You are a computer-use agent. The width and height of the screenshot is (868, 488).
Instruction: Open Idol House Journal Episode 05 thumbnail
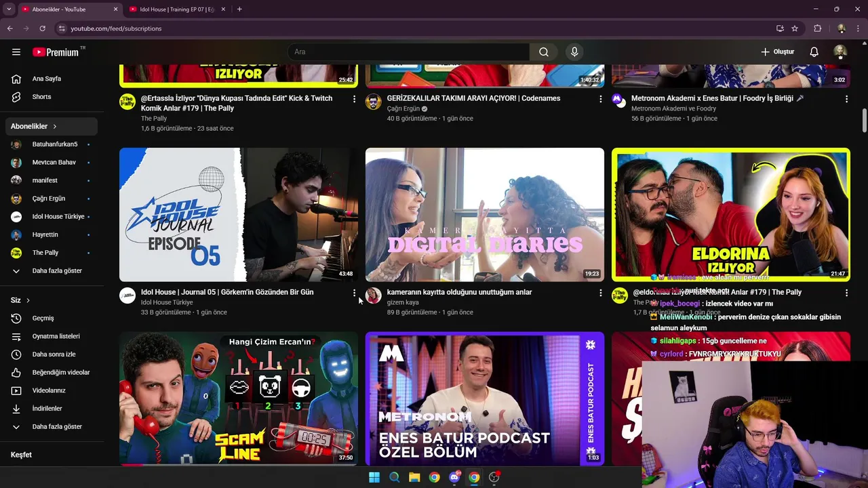239,214
